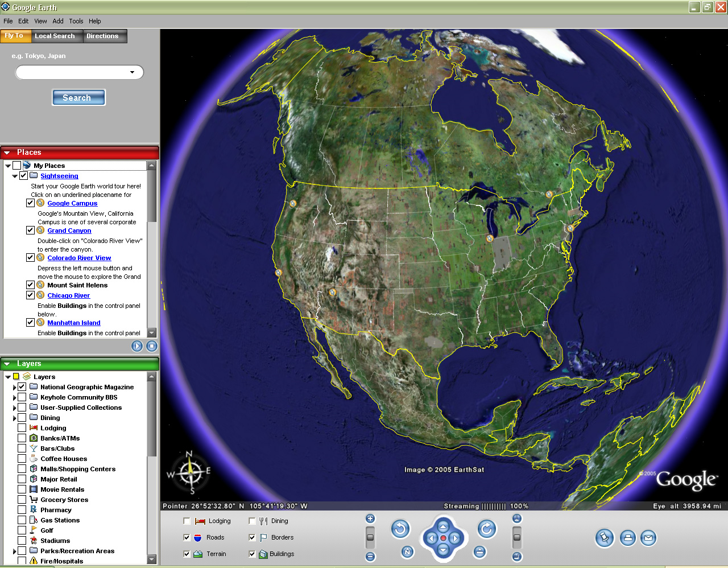Click the reset tilt button
This screenshot has height=568, width=728.
(479, 551)
